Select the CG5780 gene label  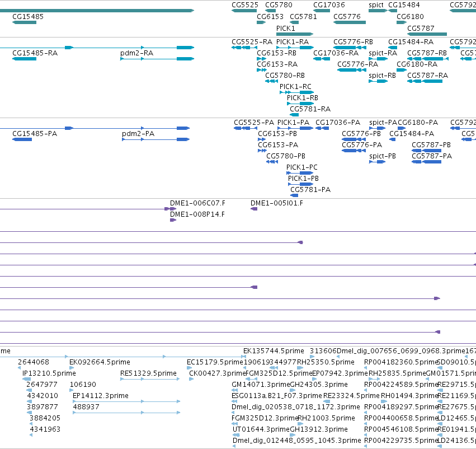[x=279, y=5]
